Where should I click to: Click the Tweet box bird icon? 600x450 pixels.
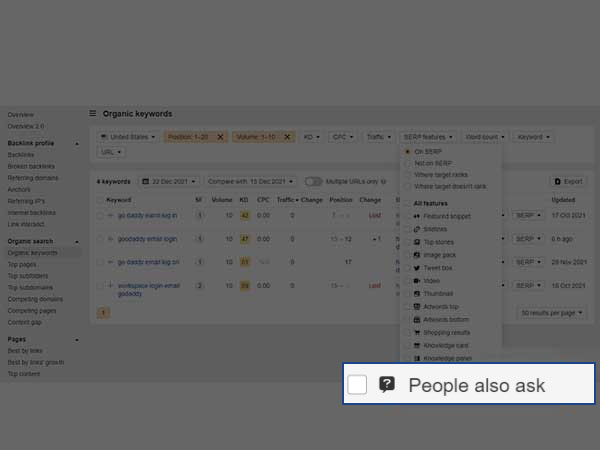click(417, 268)
